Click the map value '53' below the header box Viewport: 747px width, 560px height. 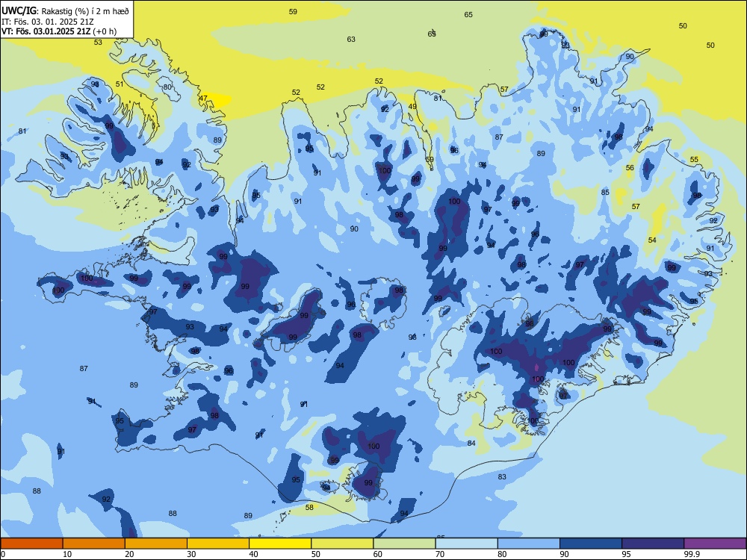[x=98, y=43]
